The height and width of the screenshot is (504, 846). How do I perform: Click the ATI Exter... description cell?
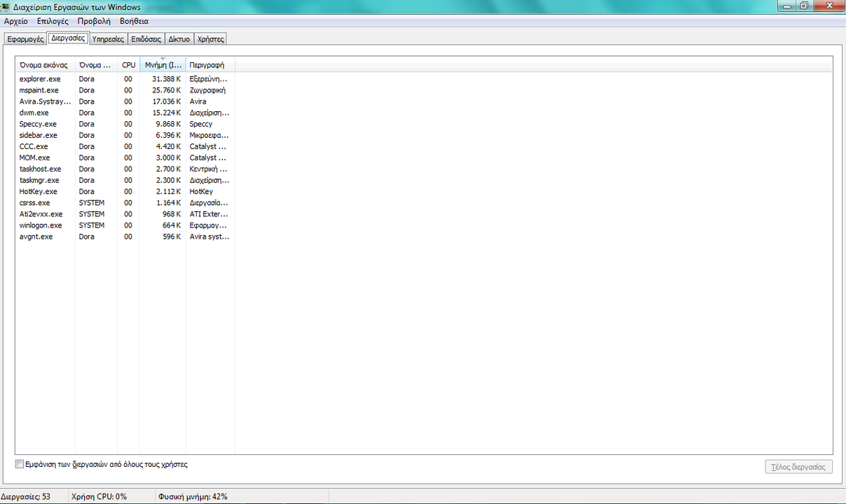click(x=209, y=213)
